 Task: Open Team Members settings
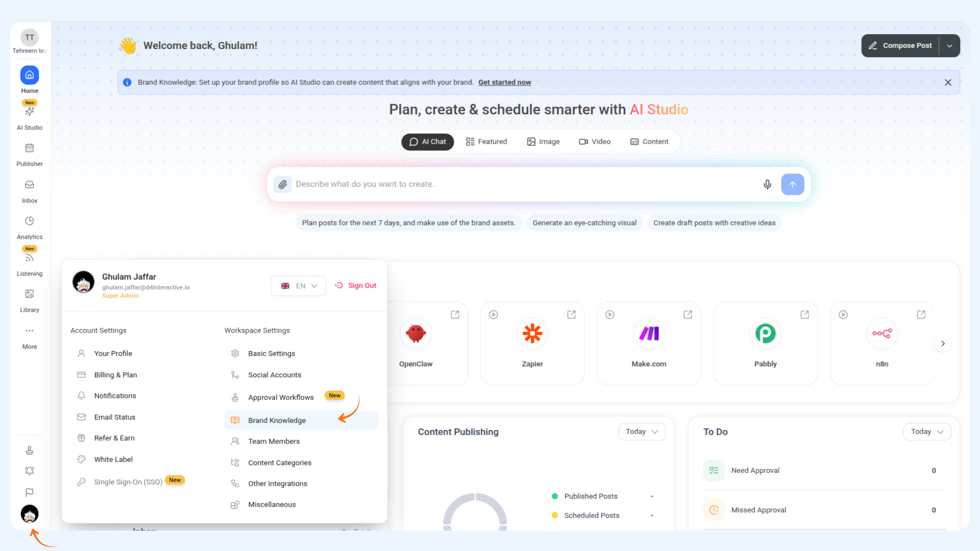(265, 441)
